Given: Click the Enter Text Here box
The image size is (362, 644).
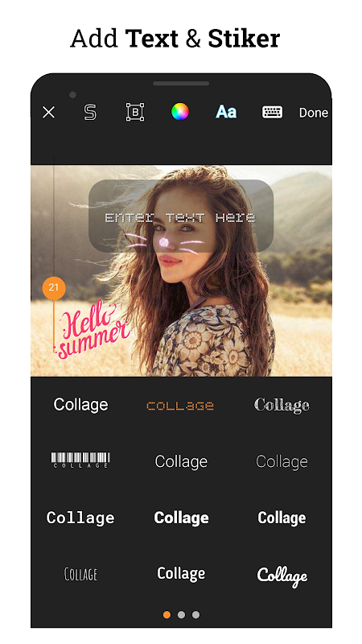Looking at the screenshot, I should (181, 216).
